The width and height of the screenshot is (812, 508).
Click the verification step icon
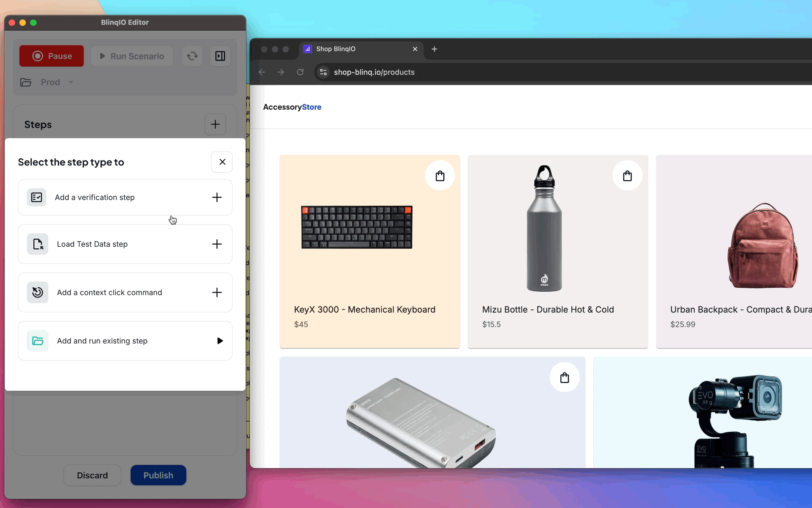click(x=36, y=197)
